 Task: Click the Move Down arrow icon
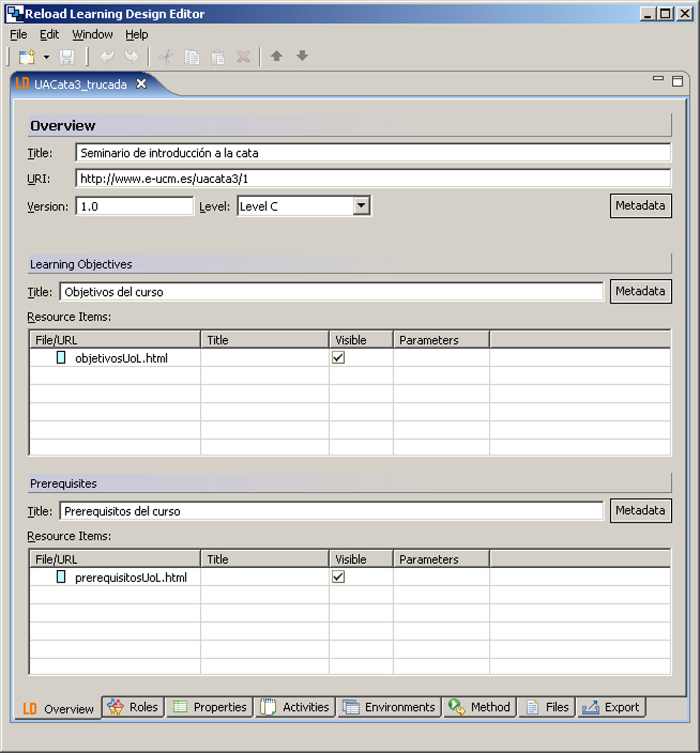[302, 56]
